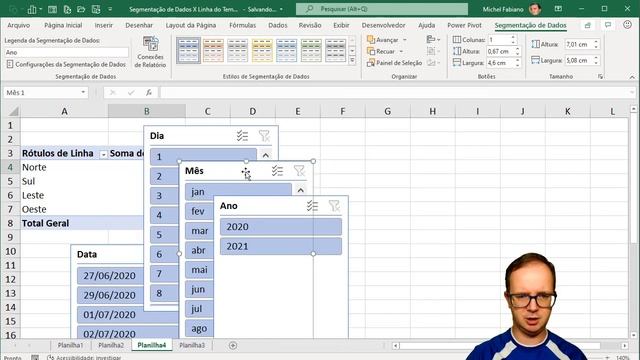Toggle multi-select in Dia slicer
Viewport: 640px width, 360px height.
(242, 136)
